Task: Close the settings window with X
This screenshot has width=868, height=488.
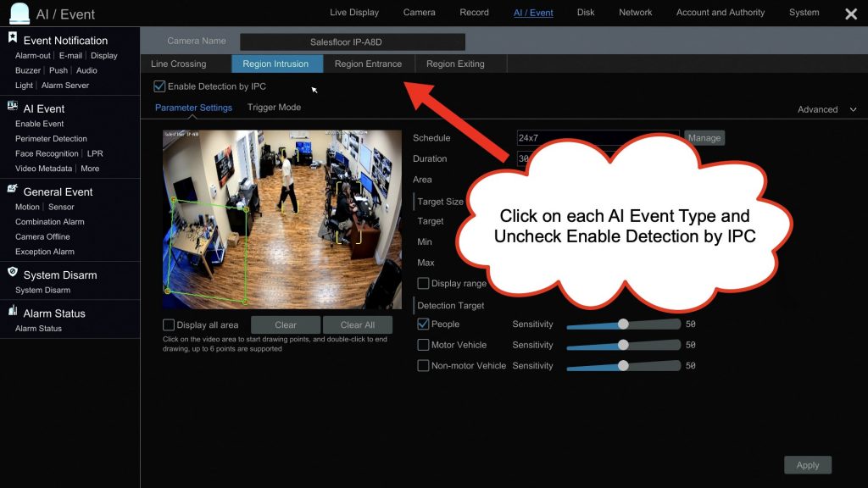Action: (x=851, y=14)
